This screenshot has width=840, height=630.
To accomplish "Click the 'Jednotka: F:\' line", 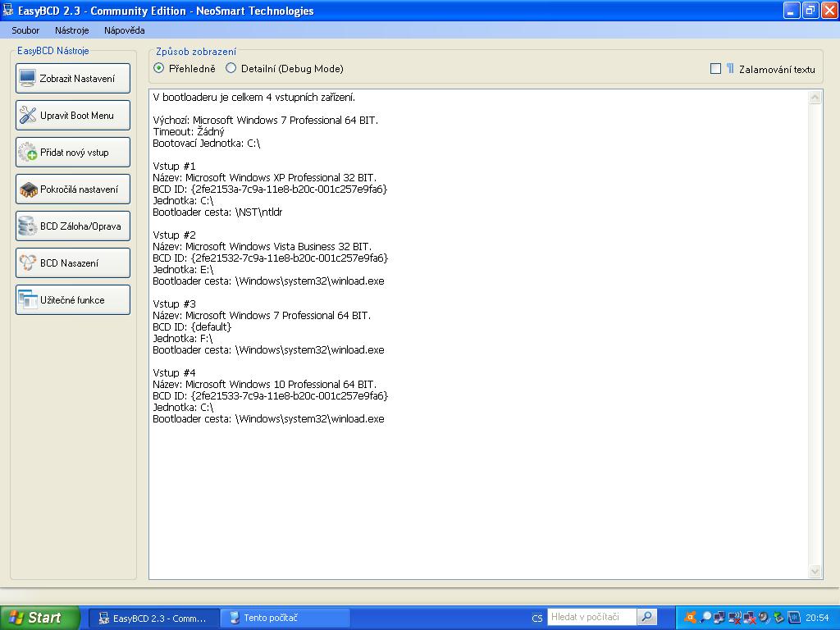I will (x=183, y=339).
